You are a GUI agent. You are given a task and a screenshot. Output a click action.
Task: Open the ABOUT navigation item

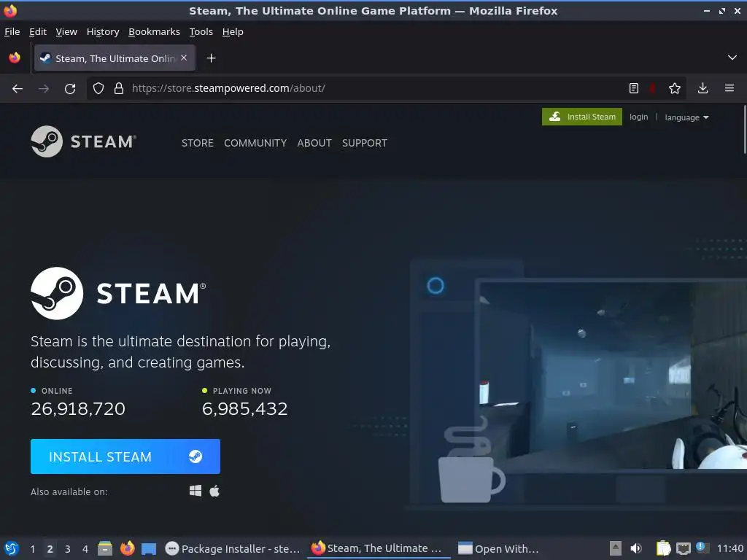(x=314, y=143)
